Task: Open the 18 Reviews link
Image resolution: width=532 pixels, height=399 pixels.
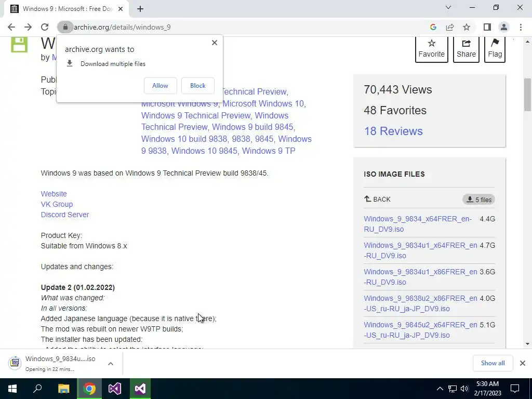Action: point(393,131)
